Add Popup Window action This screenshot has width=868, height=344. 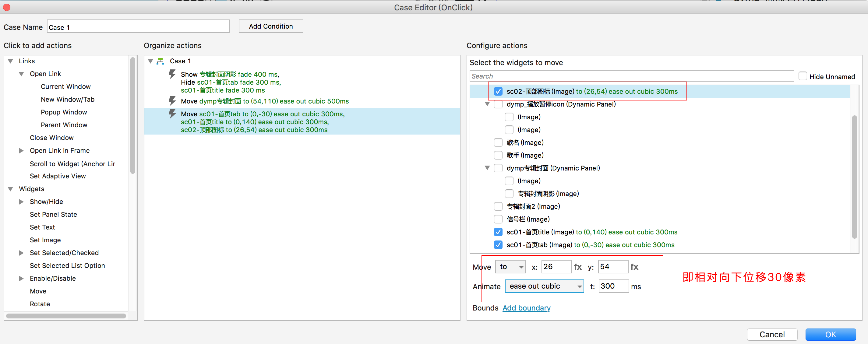click(x=64, y=112)
